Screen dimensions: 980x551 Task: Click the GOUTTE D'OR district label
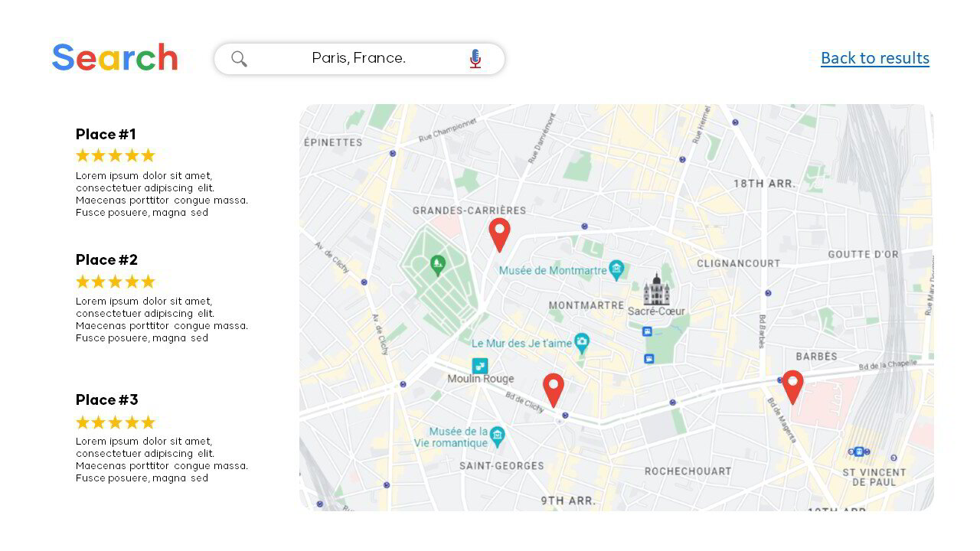click(x=863, y=254)
